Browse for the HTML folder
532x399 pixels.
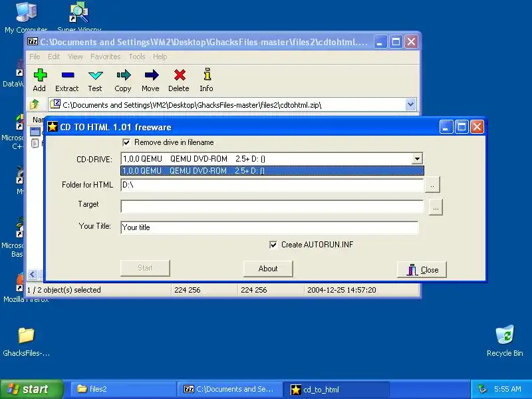point(432,185)
